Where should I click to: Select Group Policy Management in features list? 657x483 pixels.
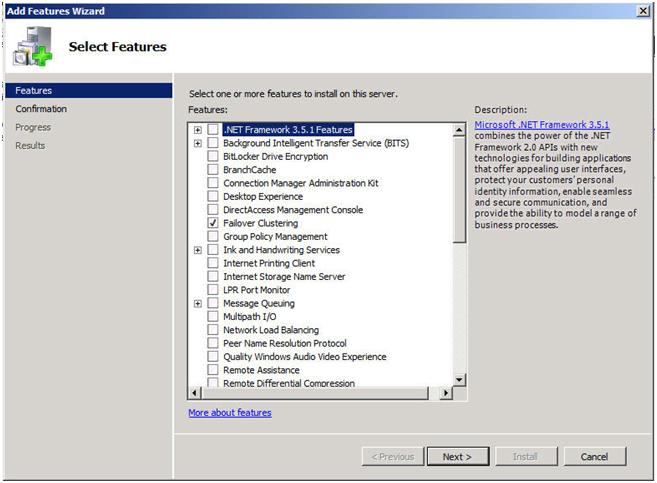click(x=275, y=237)
